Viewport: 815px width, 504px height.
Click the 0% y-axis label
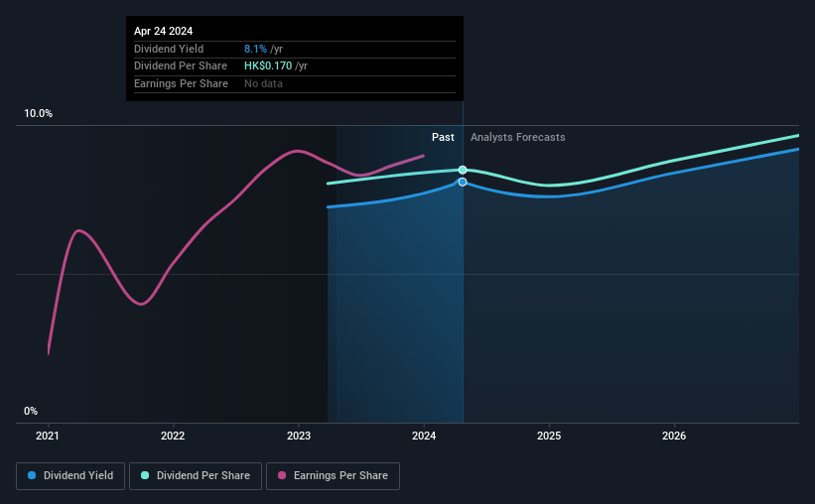[31, 411]
